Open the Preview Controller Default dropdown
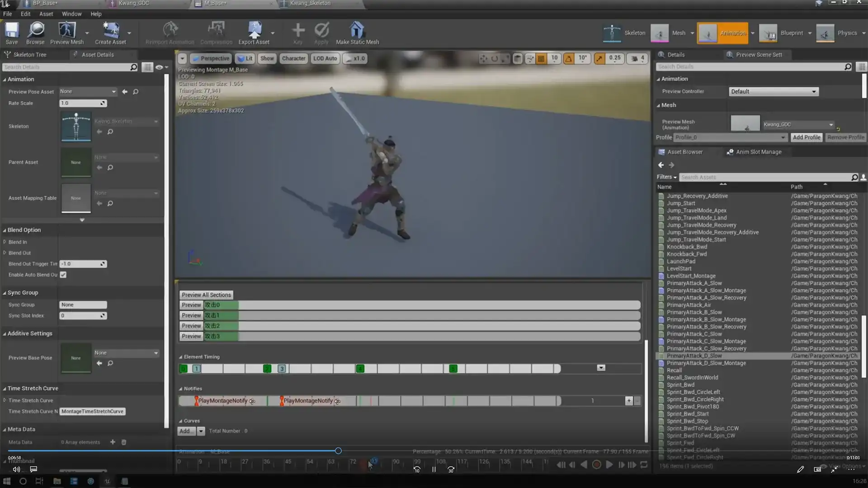This screenshot has height=488, width=868. 774,91
